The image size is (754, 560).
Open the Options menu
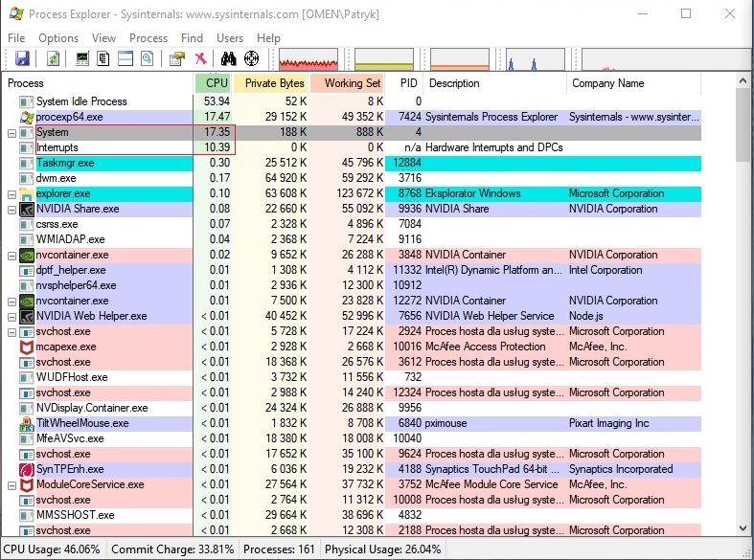(x=58, y=38)
